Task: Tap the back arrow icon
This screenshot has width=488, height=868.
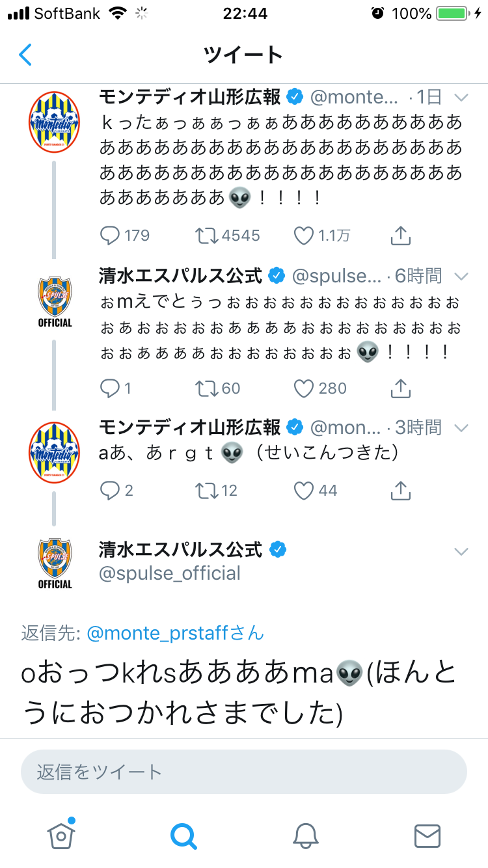Action: pyautogui.click(x=25, y=55)
